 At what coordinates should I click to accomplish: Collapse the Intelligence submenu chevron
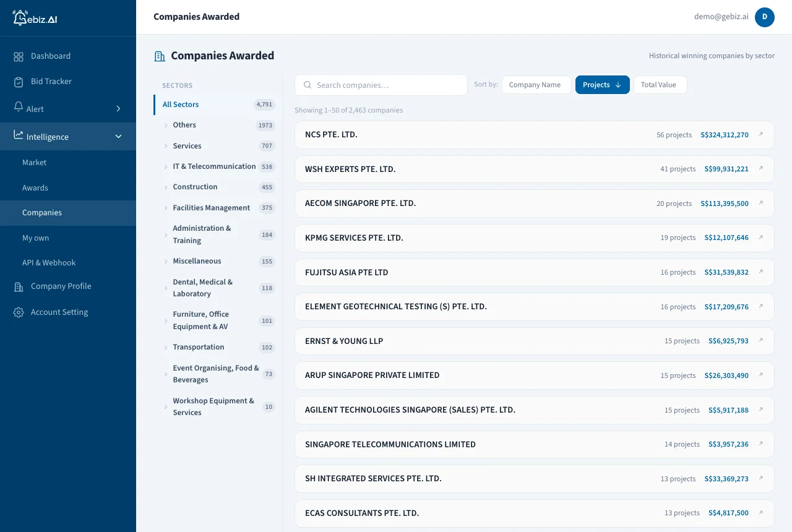point(119,137)
